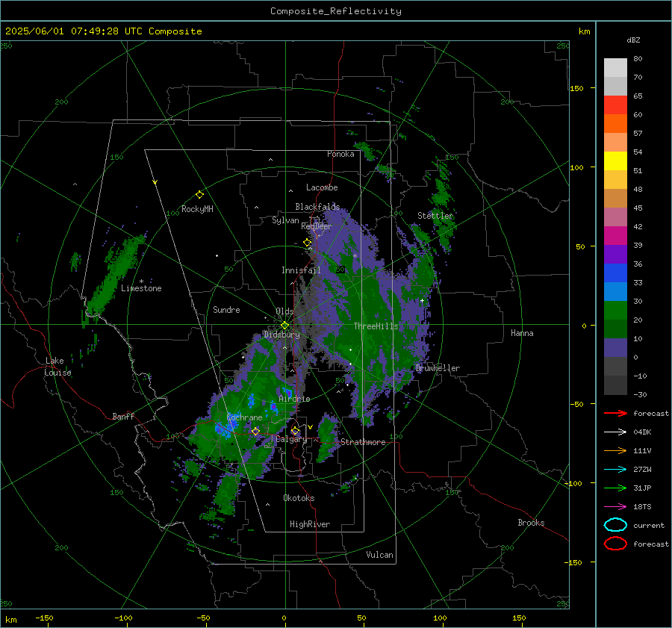Click the Composite_Reflectivity title text
This screenshot has width=672, height=628.
(336, 11)
